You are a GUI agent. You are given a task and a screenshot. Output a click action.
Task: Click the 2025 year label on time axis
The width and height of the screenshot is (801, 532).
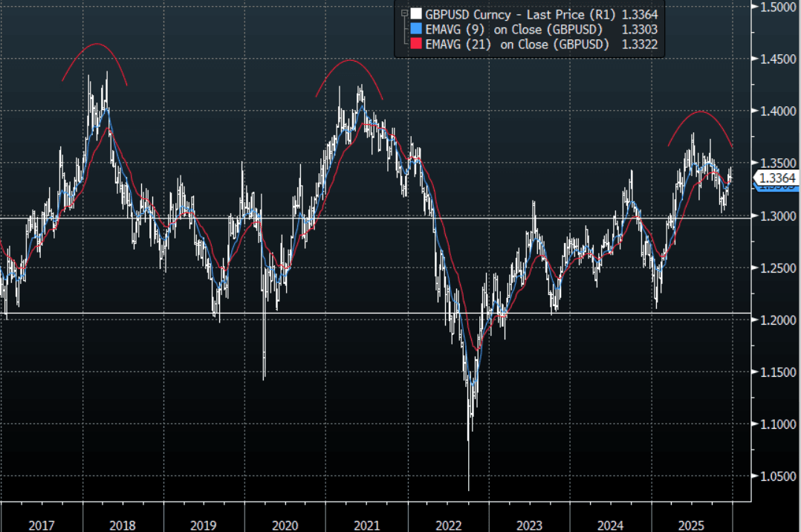[x=691, y=525]
